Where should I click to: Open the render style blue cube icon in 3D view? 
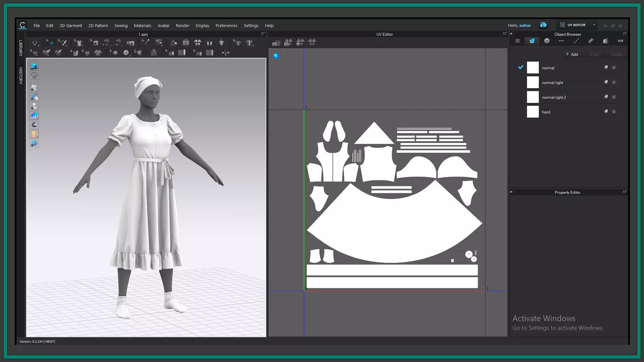(x=34, y=66)
